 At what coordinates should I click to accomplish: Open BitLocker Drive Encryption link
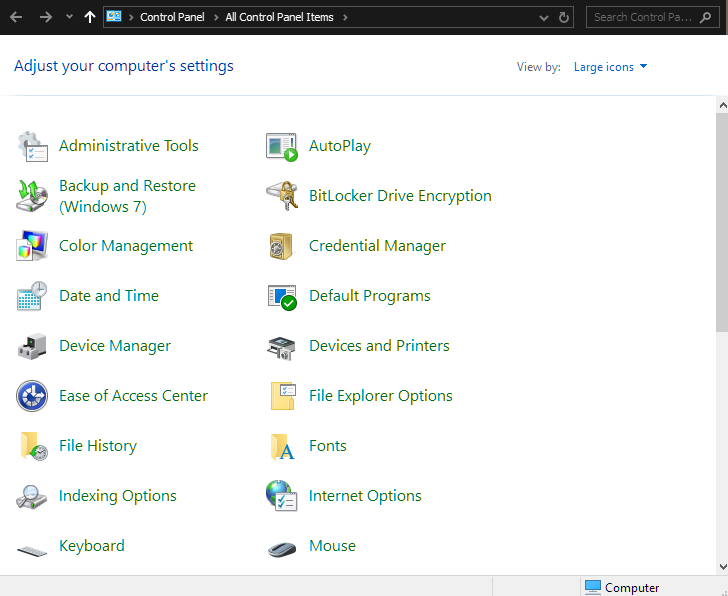pos(400,196)
